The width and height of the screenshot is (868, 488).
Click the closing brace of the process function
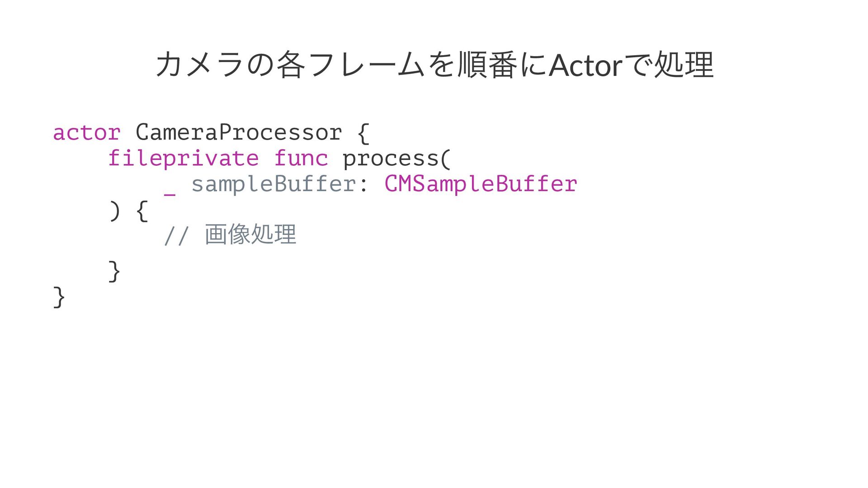[114, 272]
